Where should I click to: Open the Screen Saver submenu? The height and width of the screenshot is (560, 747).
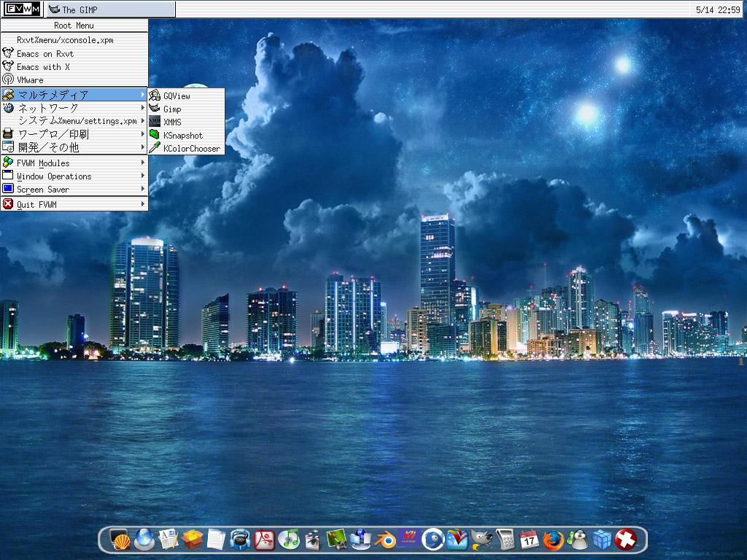click(x=74, y=190)
